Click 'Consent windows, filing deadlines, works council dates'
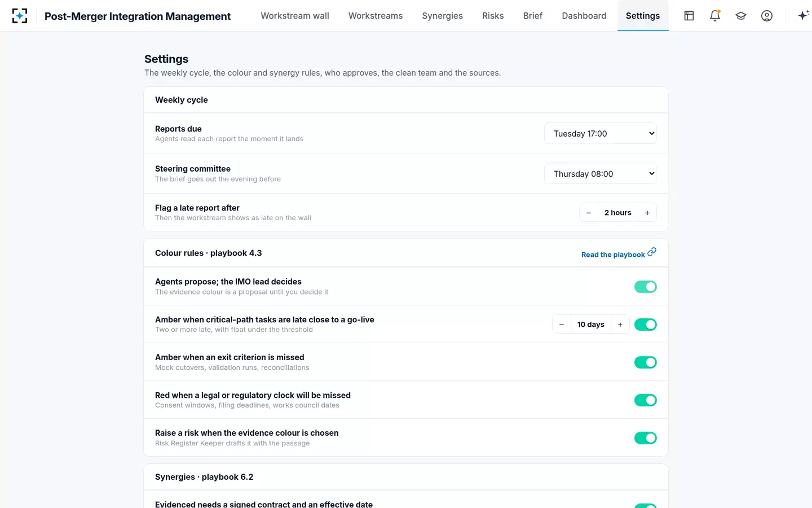The width and height of the screenshot is (812, 508). tap(247, 405)
